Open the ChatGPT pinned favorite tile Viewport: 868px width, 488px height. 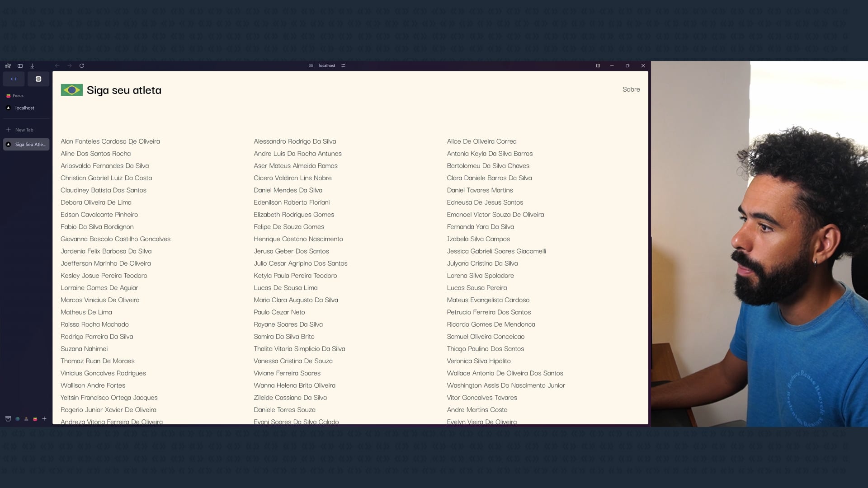38,79
